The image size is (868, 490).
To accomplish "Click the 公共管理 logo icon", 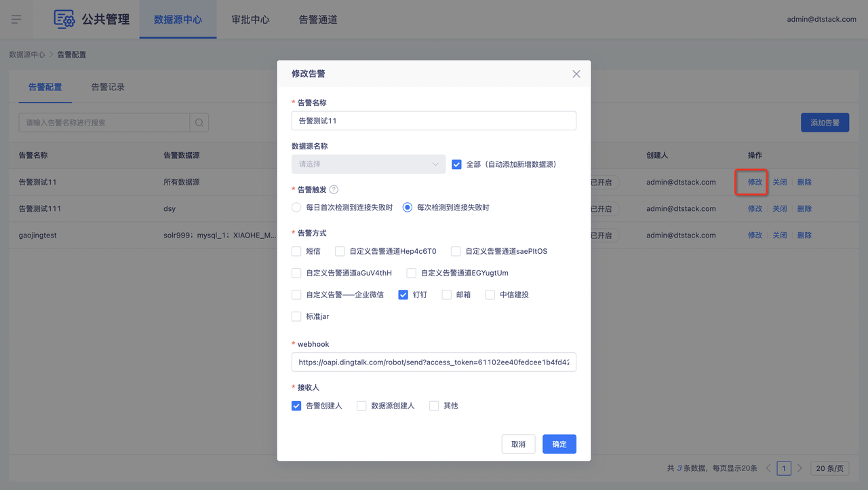I will coord(64,19).
